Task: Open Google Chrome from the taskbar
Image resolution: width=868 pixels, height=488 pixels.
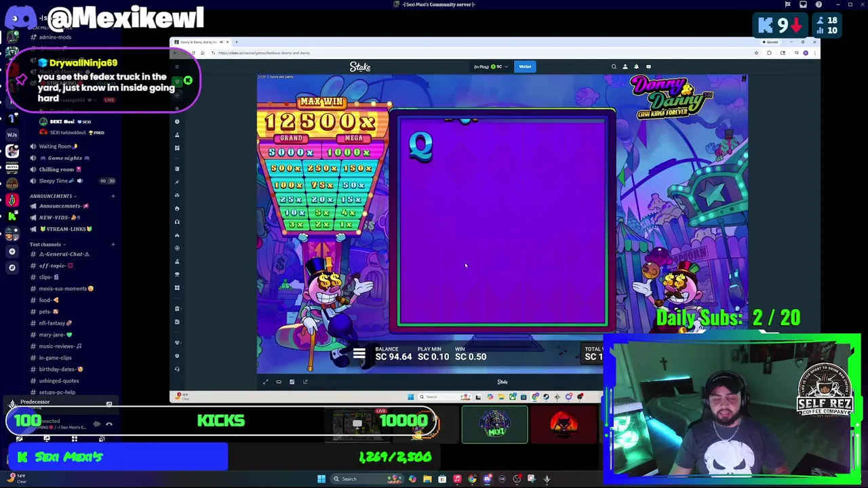Action: pos(472,479)
